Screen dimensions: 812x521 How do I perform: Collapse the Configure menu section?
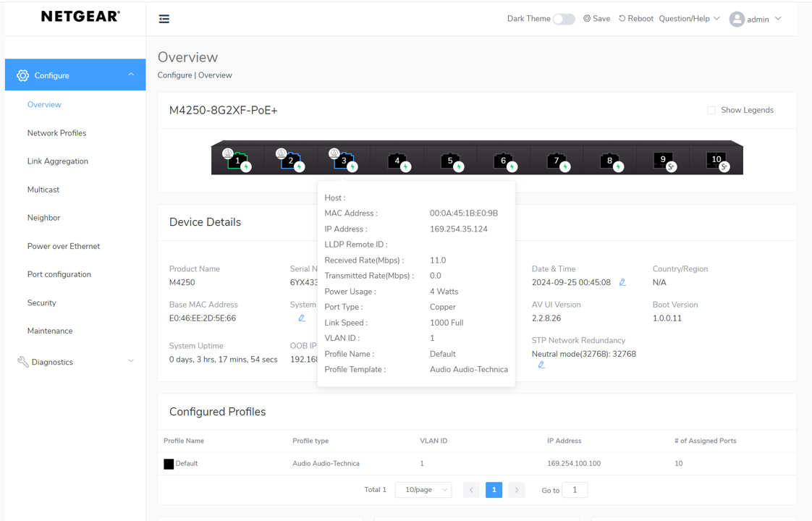pos(131,75)
